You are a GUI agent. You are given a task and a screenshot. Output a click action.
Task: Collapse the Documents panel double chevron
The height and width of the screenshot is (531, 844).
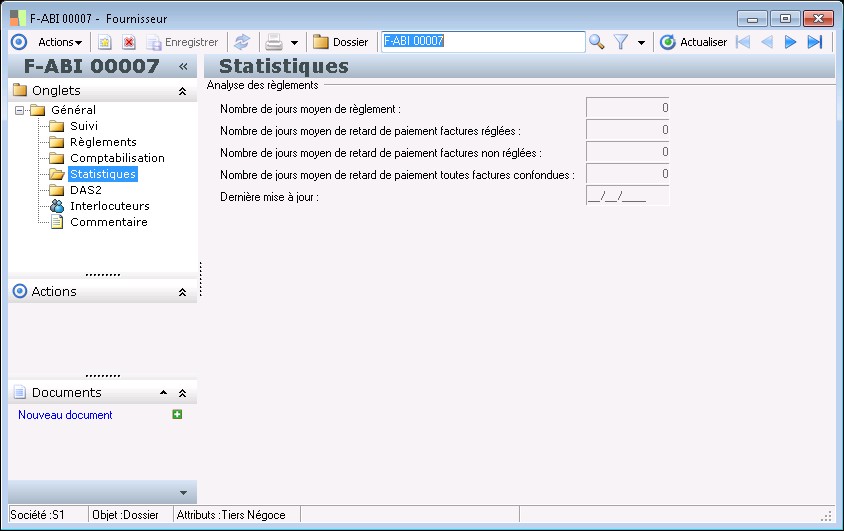182,393
